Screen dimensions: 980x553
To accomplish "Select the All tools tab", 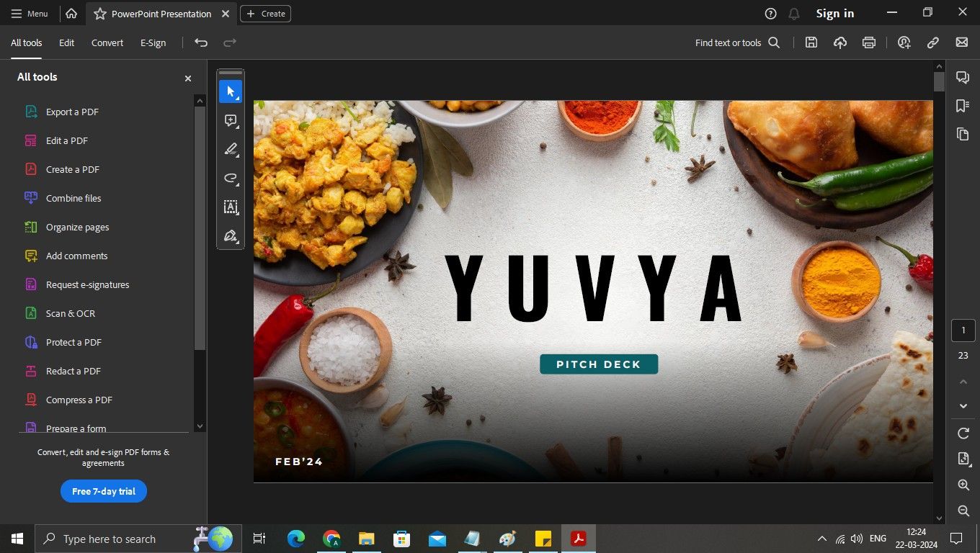I will [26, 42].
